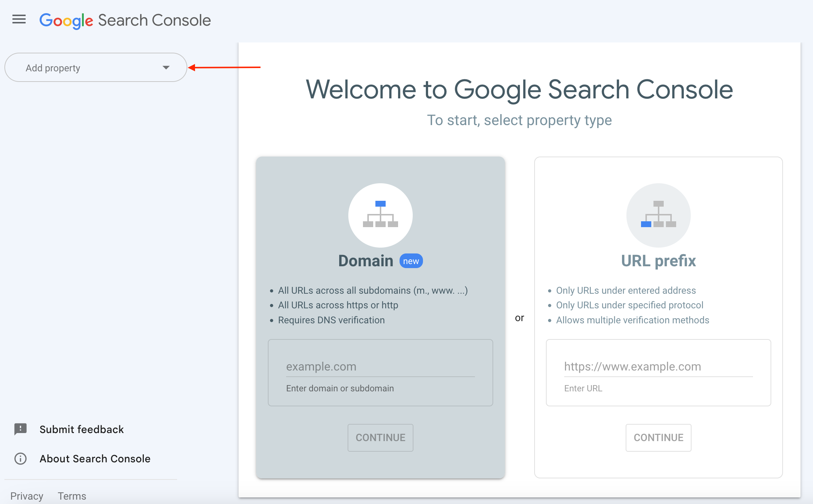813x504 pixels.
Task: Open About Search Console
Action: (95, 459)
